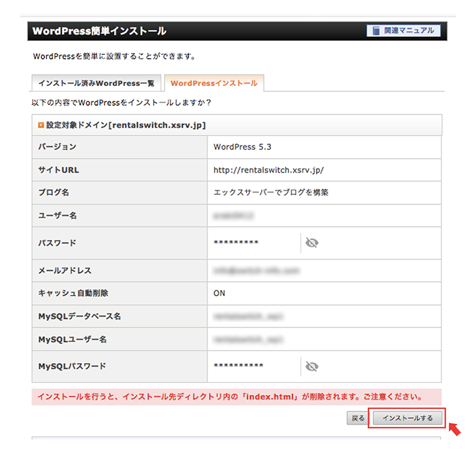Screen dimensions: 476x457
Task: Click the WordPress簡単インストール page title
Action: click(99, 31)
